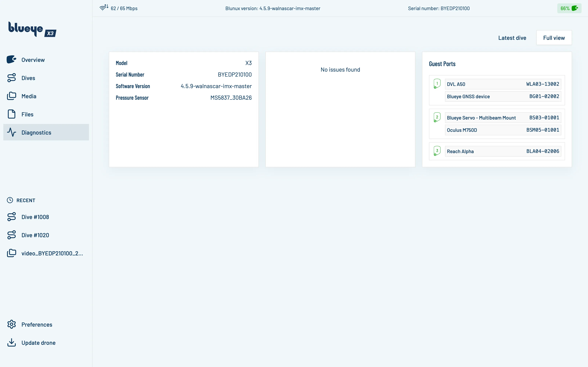This screenshot has height=367, width=588.
Task: Click the guest port 1 icon
Action: [x=437, y=84]
